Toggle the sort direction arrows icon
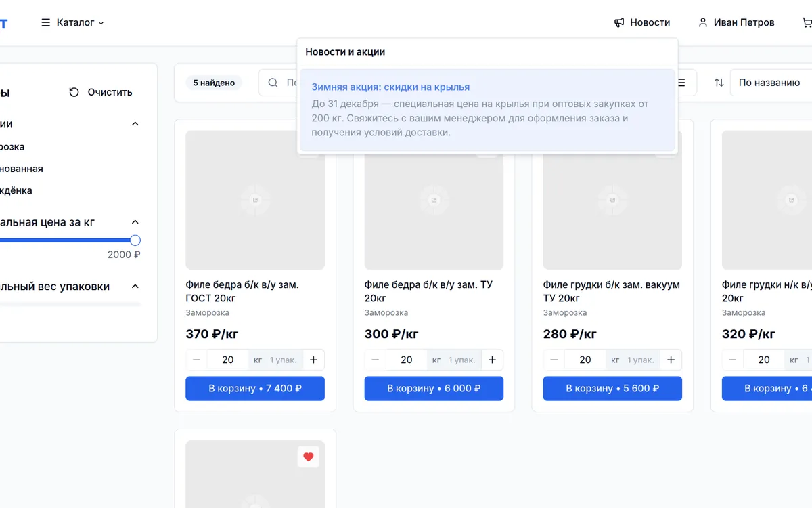Viewport: 812px width, 508px height. click(x=719, y=83)
